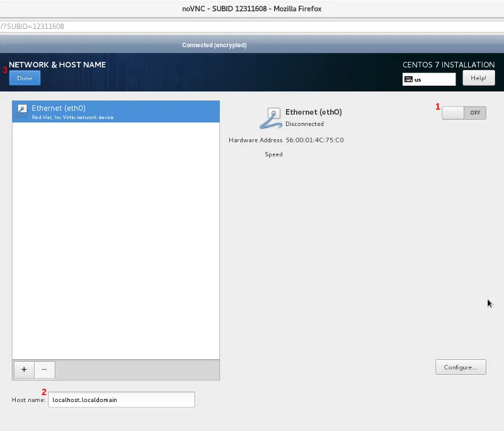This screenshot has height=431, width=504.
Task: Click the noVNC Connected (encrypted) status bar
Action: click(x=214, y=45)
